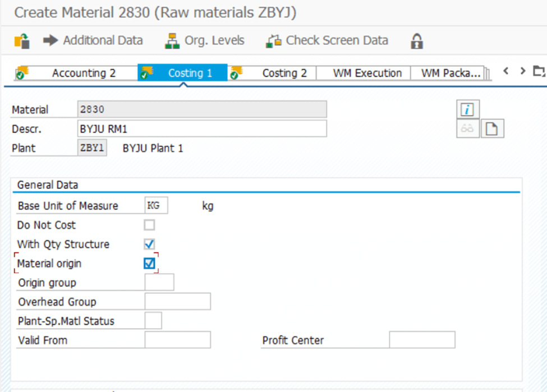This screenshot has height=392, width=547.
Task: Click the Select Views icon in toolbar
Action: (x=22, y=41)
